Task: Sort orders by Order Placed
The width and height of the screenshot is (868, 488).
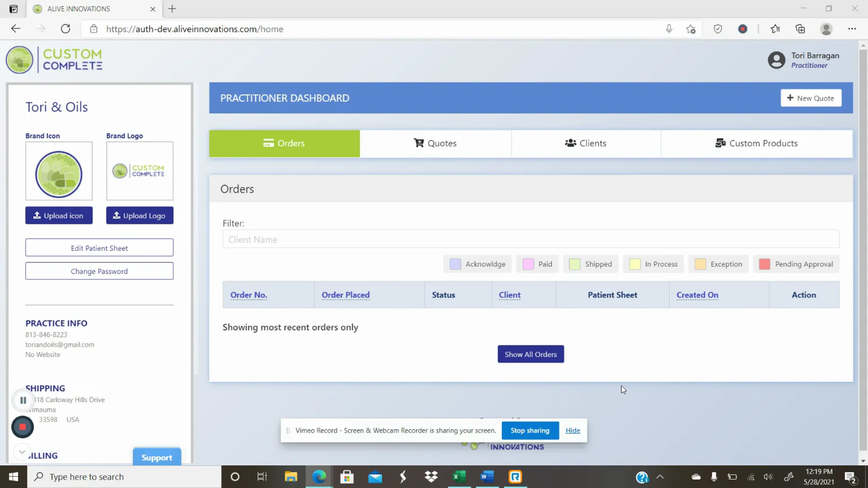Action: point(345,295)
